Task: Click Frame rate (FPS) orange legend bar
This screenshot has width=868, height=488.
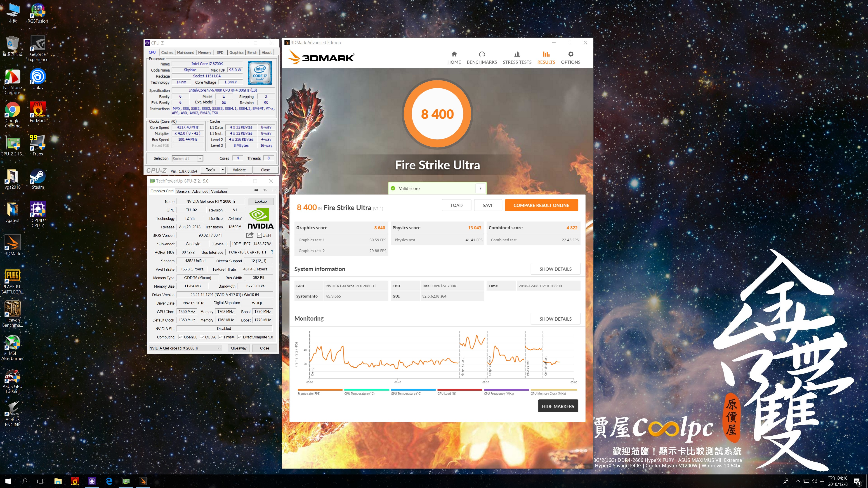Action: 320,390
